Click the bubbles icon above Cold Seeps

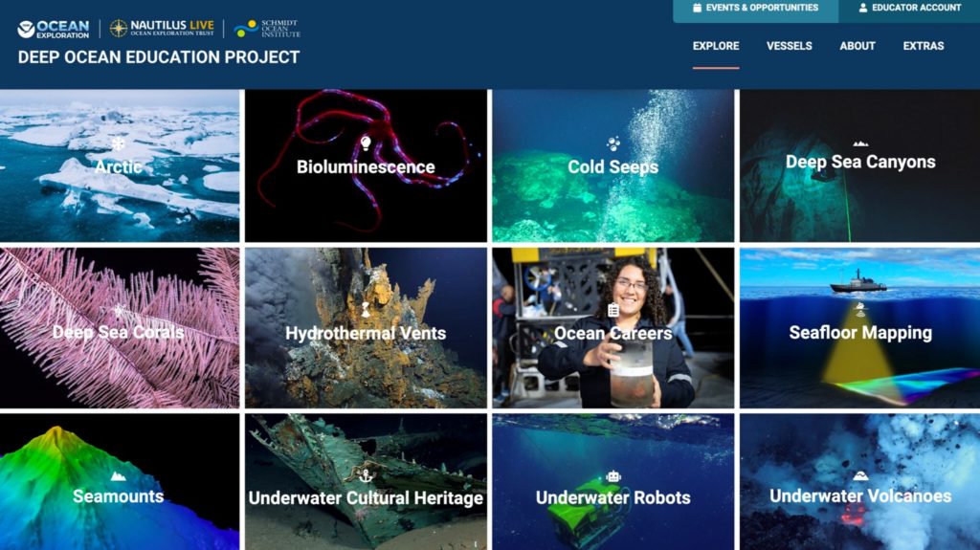(x=613, y=143)
